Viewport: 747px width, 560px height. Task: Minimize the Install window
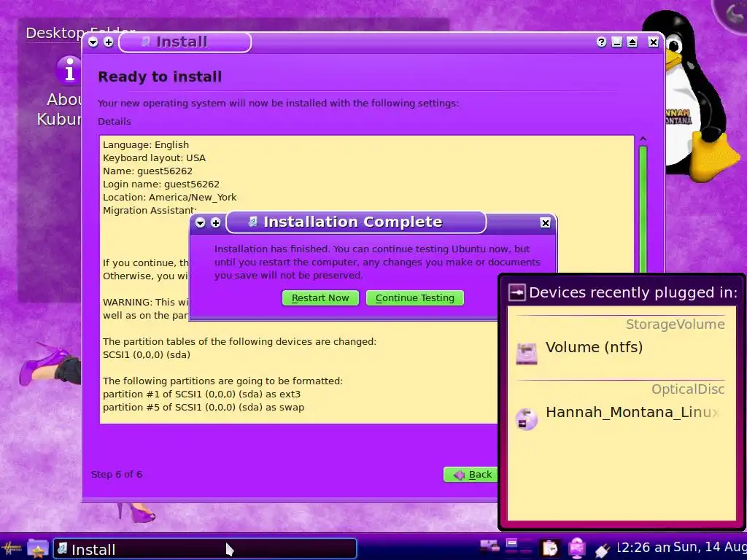(616, 42)
